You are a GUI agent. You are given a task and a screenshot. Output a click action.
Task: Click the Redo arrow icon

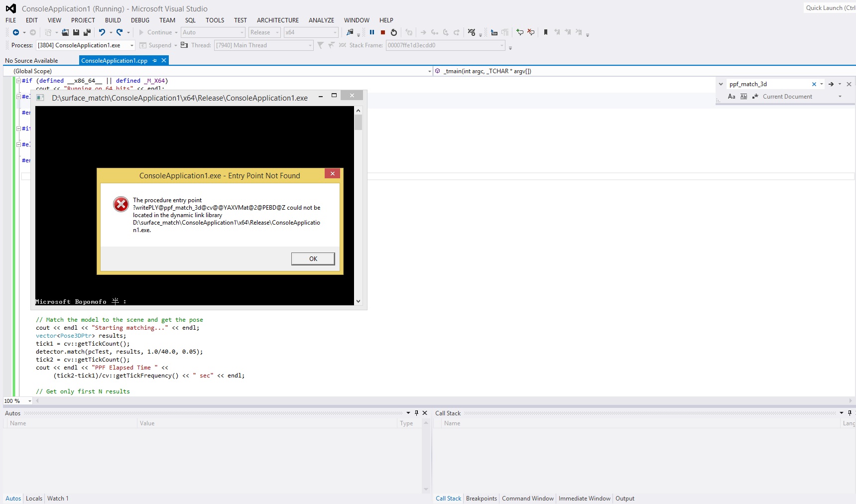[x=120, y=32]
